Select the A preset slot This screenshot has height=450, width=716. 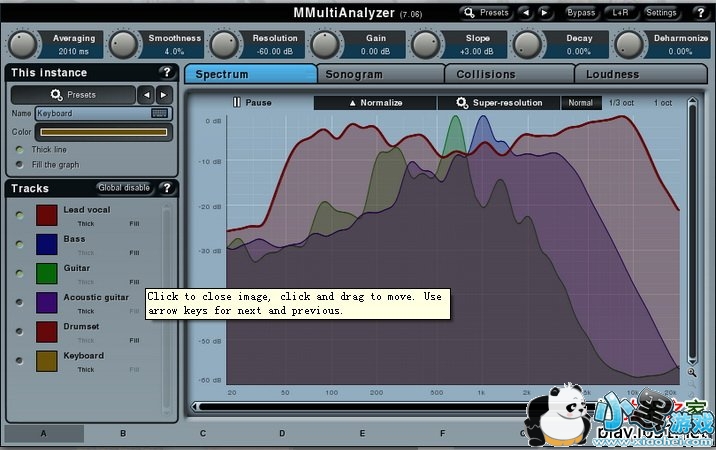point(44,433)
